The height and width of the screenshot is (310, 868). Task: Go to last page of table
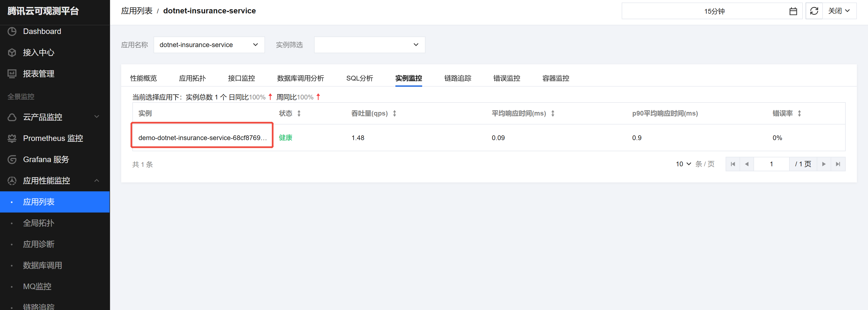(x=838, y=164)
